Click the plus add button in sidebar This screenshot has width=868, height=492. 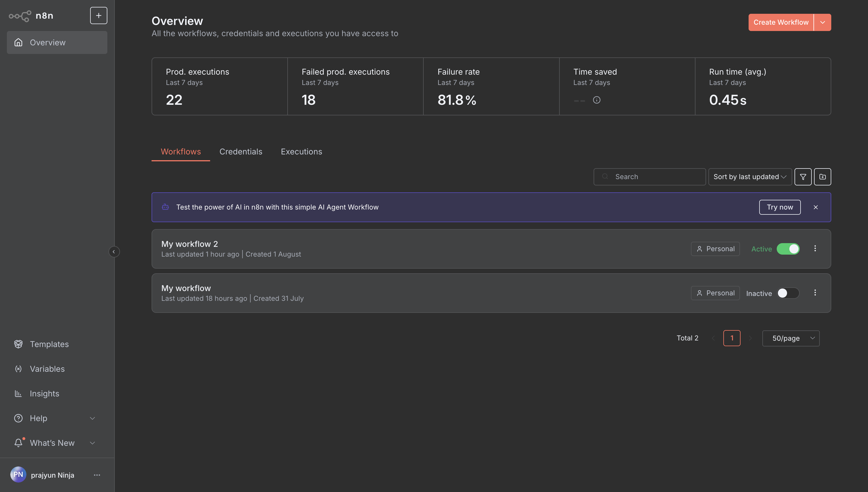point(98,16)
